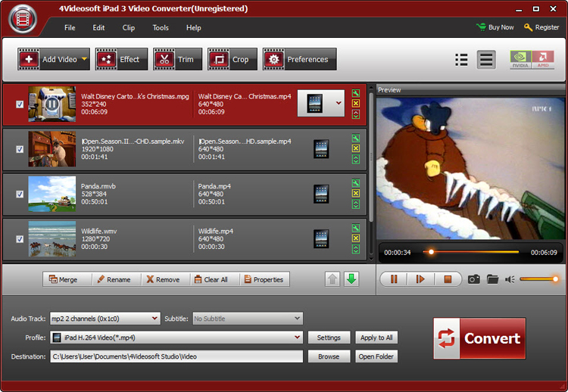The width and height of the screenshot is (568, 392).
Task: Click yellow remove icon for Walt Disney row
Action: 356,104
